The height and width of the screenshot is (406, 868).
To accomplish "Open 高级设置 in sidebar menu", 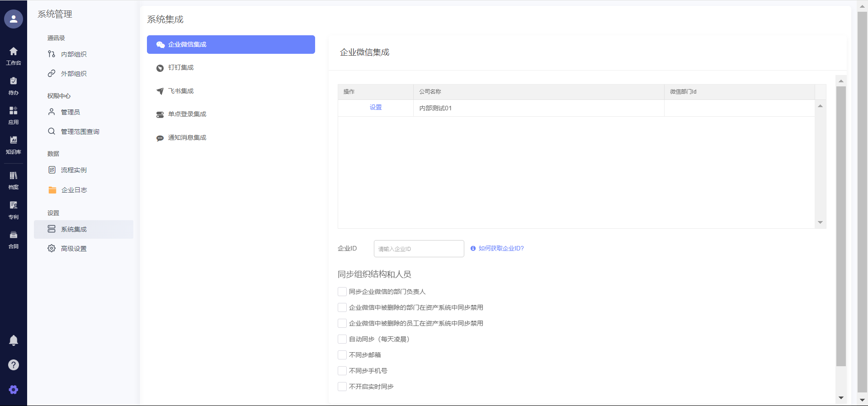I will pos(74,249).
